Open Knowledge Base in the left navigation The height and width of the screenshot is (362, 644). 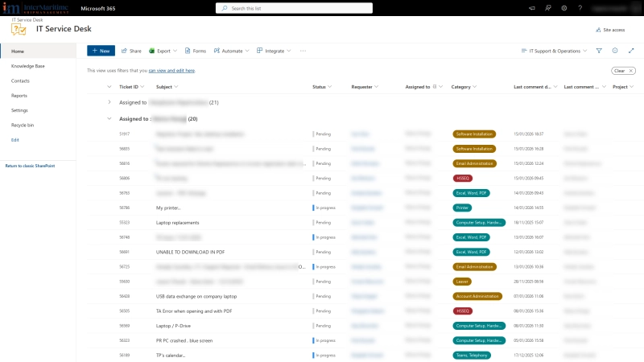tap(28, 66)
